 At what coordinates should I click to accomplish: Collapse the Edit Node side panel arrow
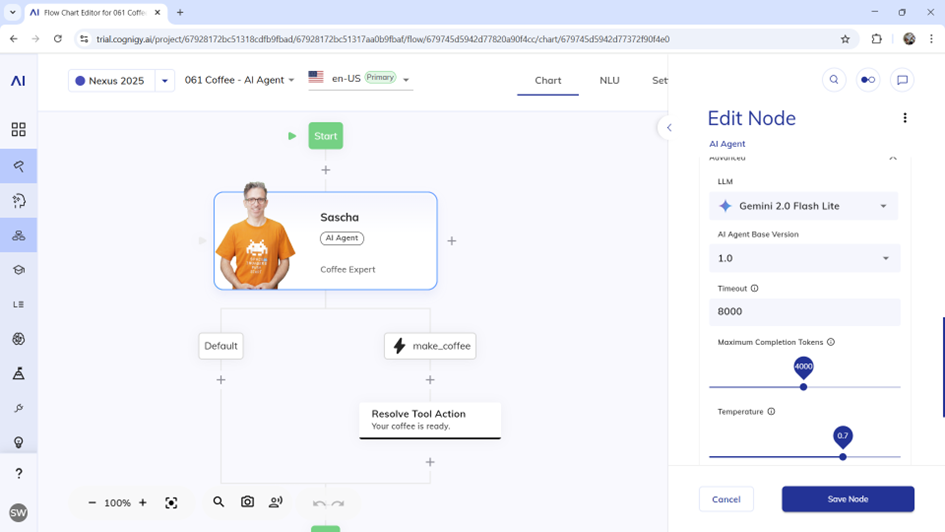668,128
